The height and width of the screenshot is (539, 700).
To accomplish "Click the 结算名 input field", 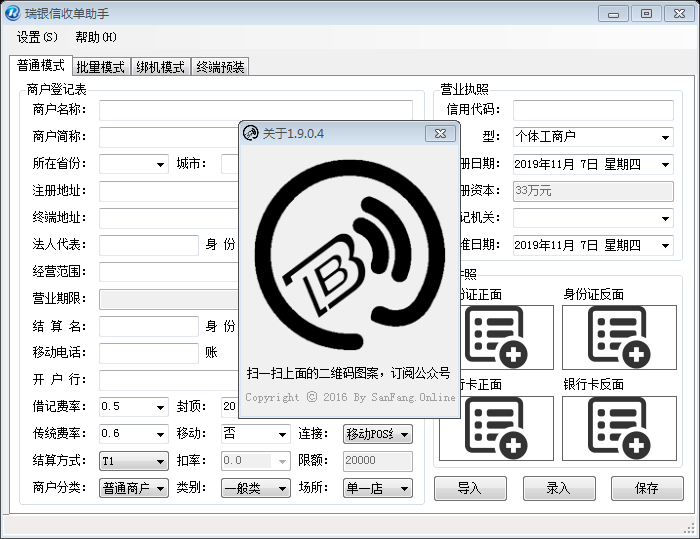I will click(149, 326).
